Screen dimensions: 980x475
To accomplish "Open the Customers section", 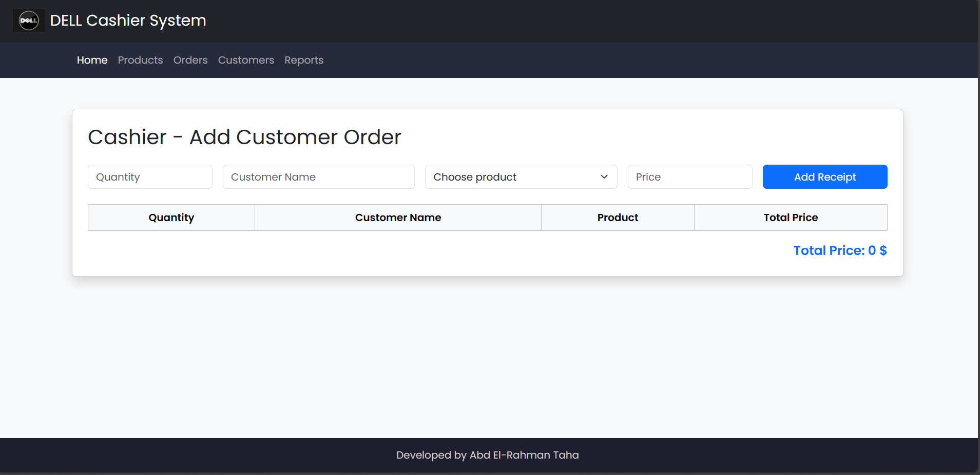I will [x=246, y=60].
